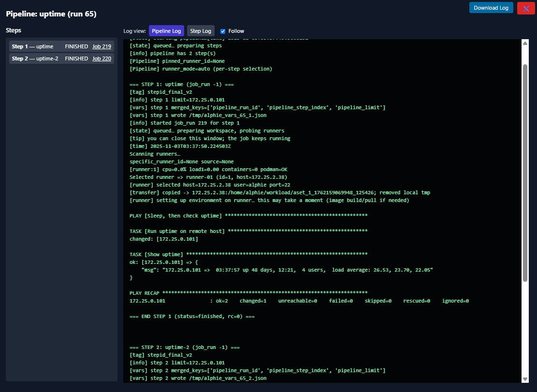Click the PLAY RECAP log line
The height and width of the screenshot is (392, 537).
pos(145,293)
